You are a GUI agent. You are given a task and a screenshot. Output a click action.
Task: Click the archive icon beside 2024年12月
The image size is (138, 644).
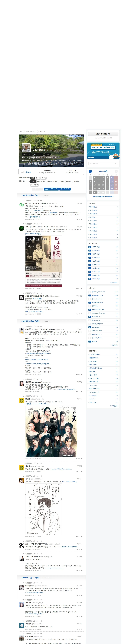[x=90, y=272]
